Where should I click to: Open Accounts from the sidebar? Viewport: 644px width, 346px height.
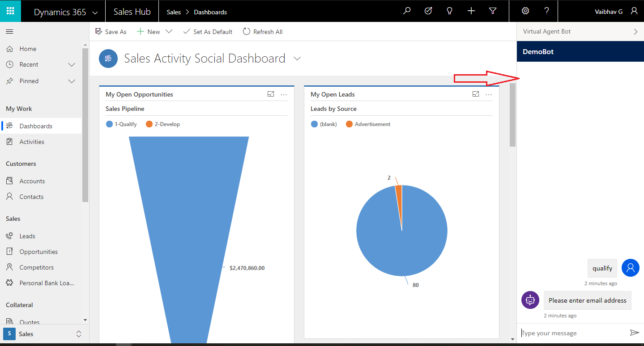pos(32,181)
